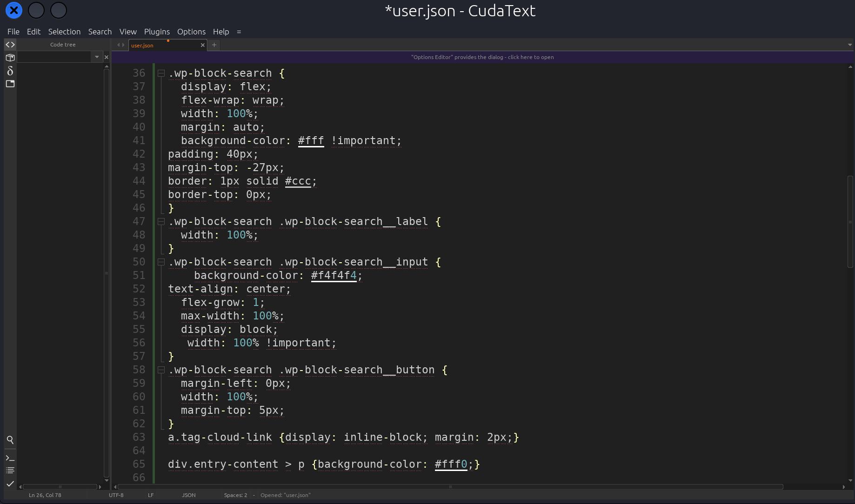Collapse the fold at line 50
Screen dimensions: 855x504
161,262
